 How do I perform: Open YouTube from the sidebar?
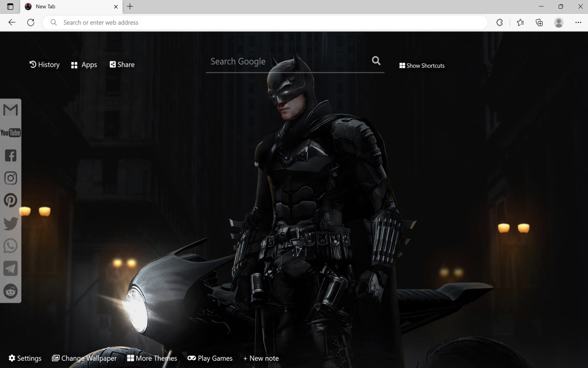tap(11, 132)
